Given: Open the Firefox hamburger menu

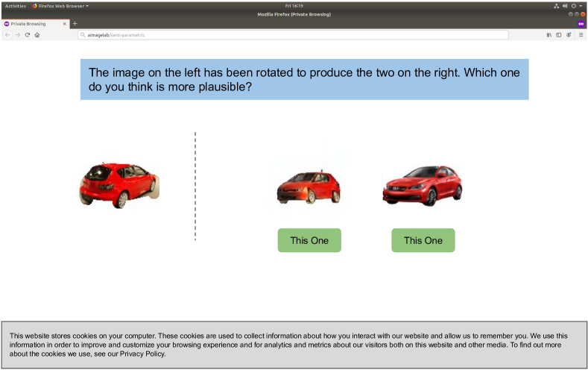Looking at the screenshot, I should (581, 35).
